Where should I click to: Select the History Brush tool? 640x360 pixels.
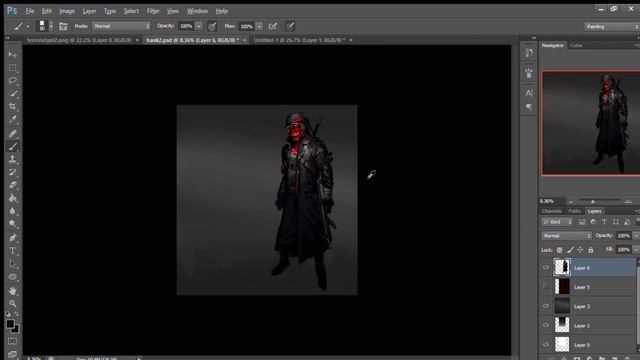[13, 173]
